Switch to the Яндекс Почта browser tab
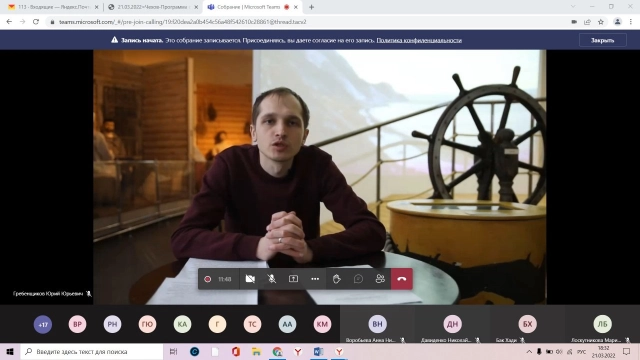Viewport: 640px width, 360px height. tap(54, 7)
